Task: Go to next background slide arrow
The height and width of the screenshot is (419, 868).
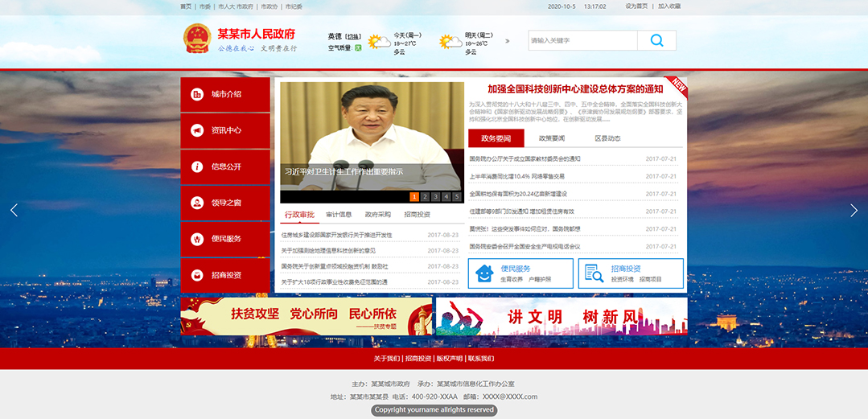Action: [854, 210]
